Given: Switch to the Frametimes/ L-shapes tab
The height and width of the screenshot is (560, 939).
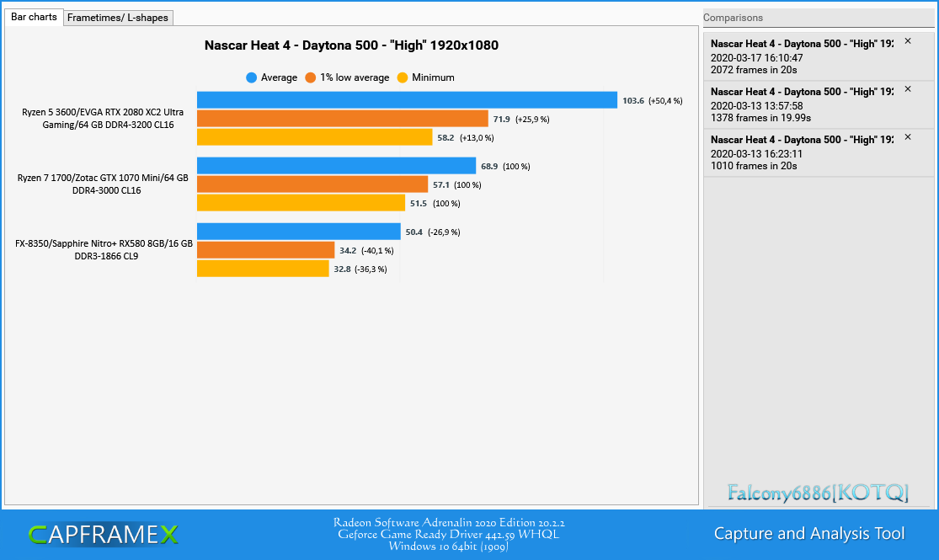Looking at the screenshot, I should click(118, 18).
